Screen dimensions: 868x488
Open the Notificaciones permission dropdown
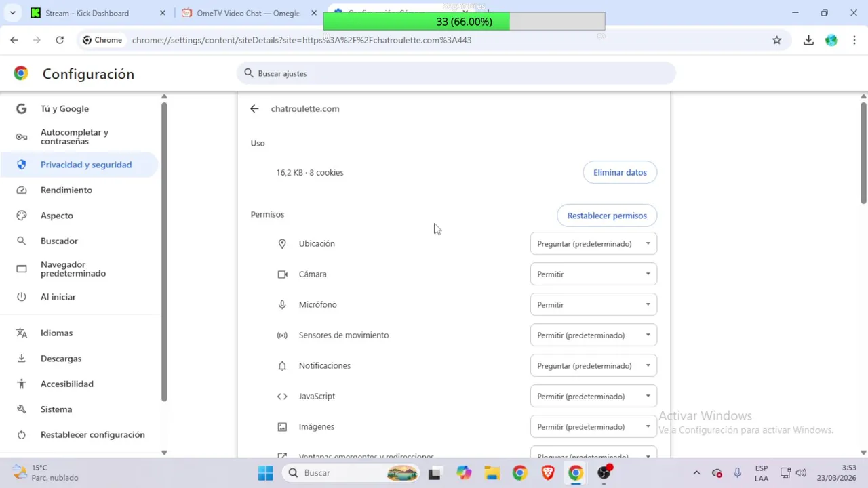point(593,365)
